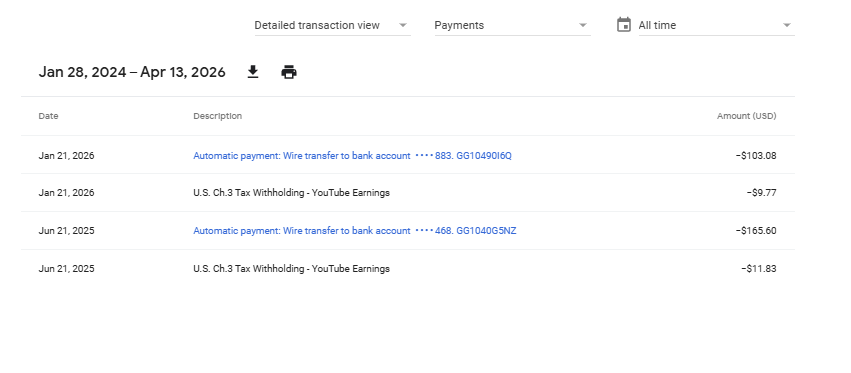Open the All time date range dropdown

tap(716, 26)
